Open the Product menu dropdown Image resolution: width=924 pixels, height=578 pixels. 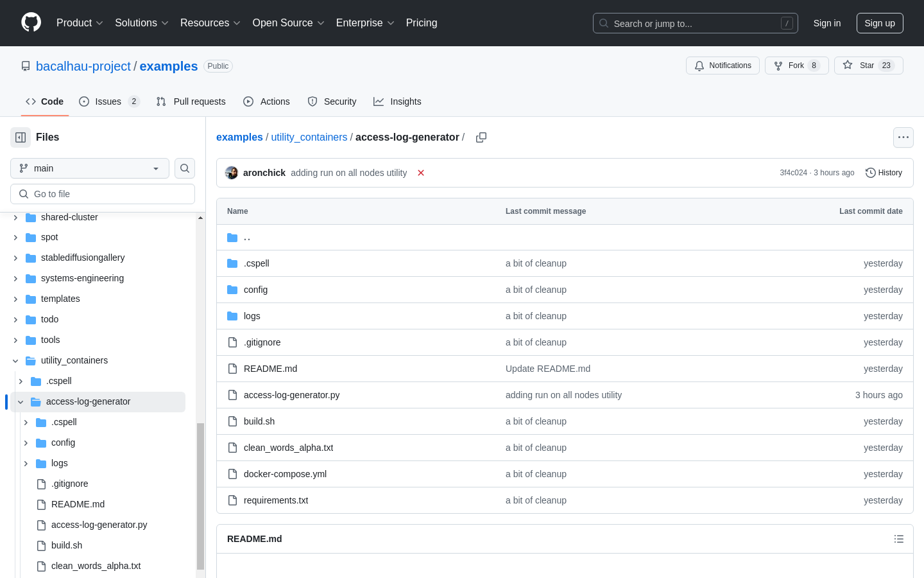(80, 22)
